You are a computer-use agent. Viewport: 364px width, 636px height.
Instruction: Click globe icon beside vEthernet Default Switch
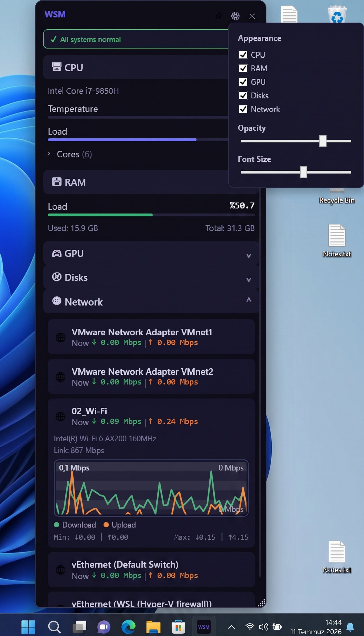61,570
